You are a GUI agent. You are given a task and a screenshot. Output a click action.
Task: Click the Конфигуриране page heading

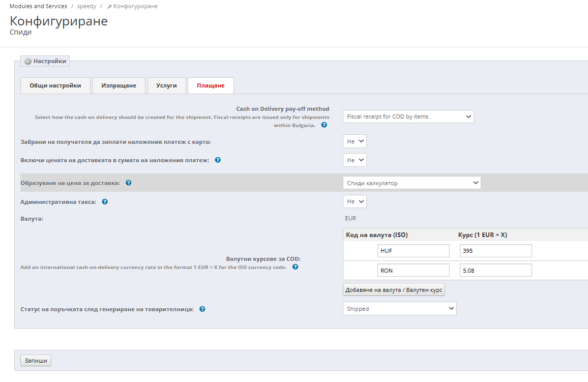pyautogui.click(x=58, y=21)
